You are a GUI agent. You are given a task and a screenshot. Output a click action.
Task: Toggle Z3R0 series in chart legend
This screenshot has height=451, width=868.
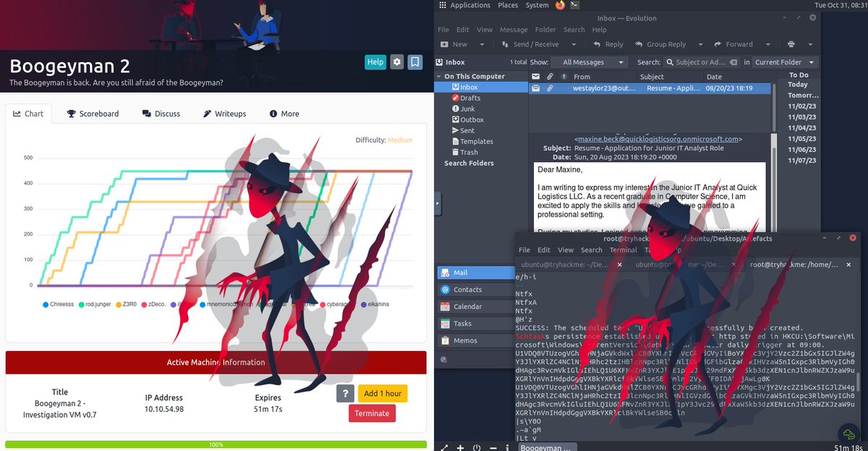click(127, 304)
